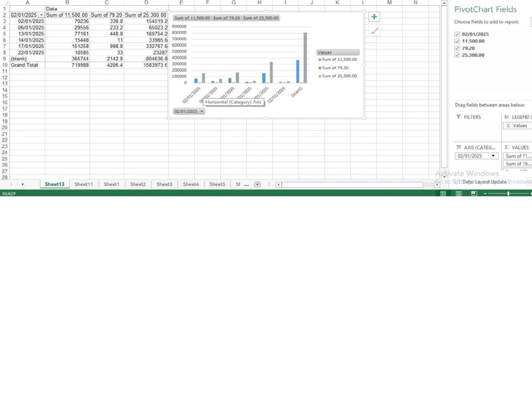Select column M header
The width and height of the screenshot is (532, 399).
pos(389,3)
